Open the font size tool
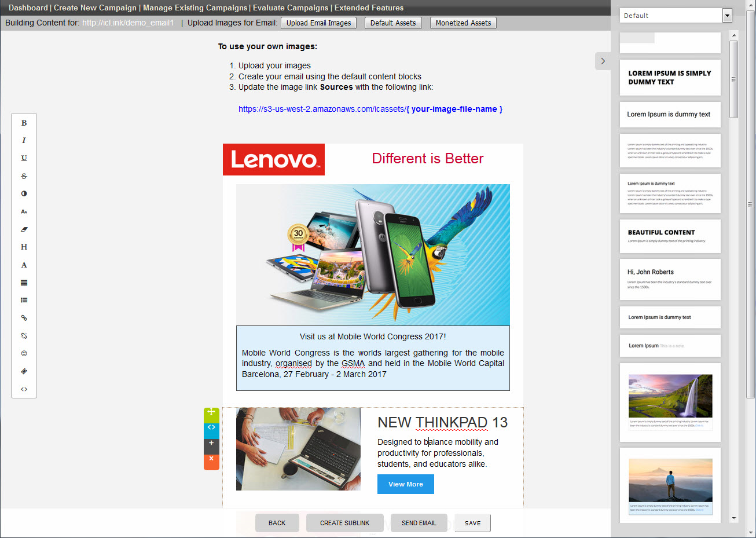Image resolution: width=756 pixels, height=538 pixels. pos(24,211)
